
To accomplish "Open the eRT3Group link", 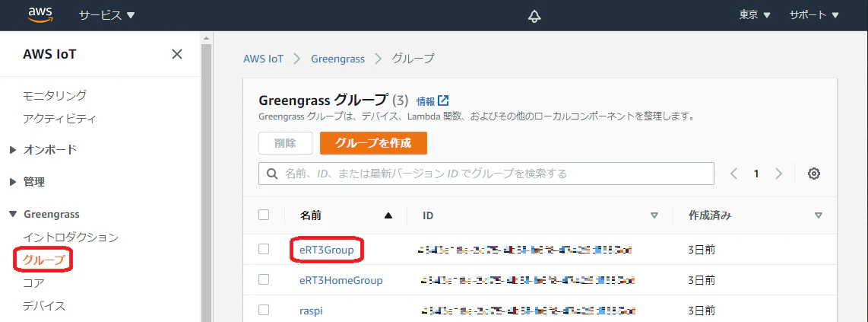I will (x=327, y=250).
